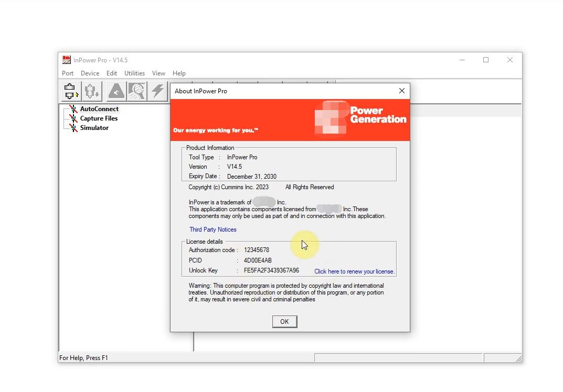Click the magnifying glass toolbar icon
This screenshot has width=563, height=392.
coord(137,91)
